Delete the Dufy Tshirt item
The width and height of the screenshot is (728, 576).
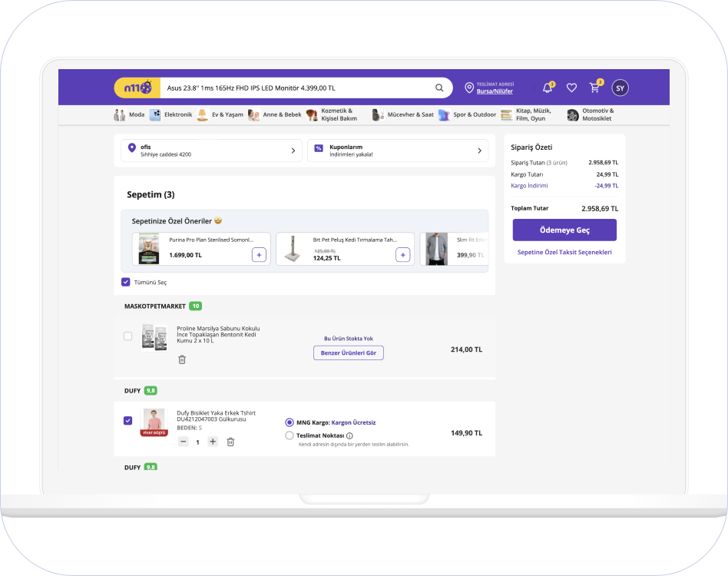230,442
